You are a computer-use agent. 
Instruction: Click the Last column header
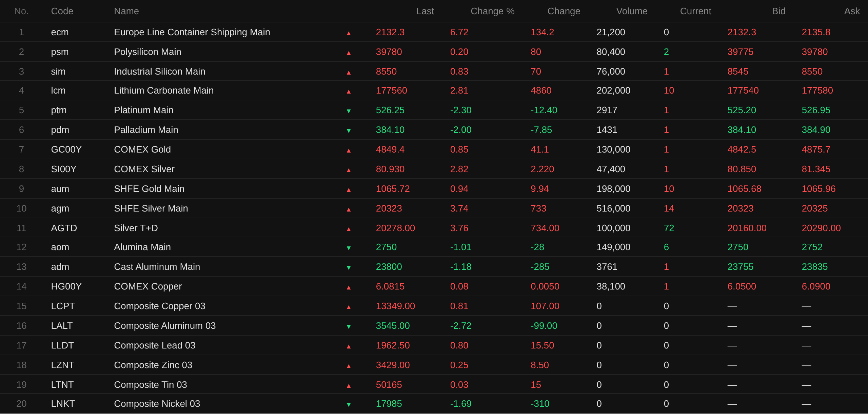425,11
